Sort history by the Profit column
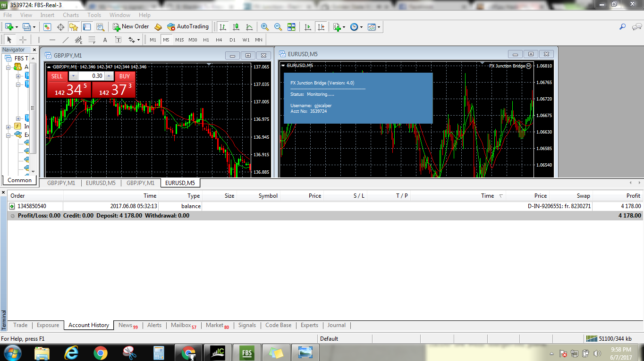The width and height of the screenshot is (644, 361). pos(618,196)
